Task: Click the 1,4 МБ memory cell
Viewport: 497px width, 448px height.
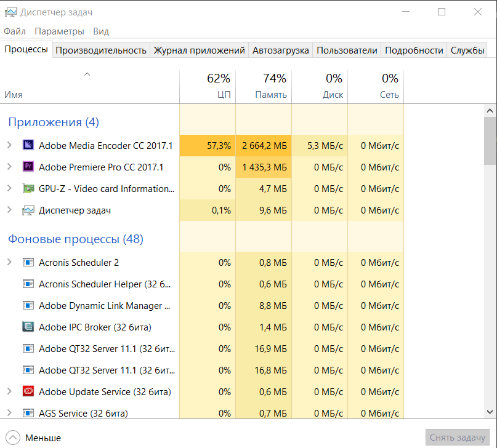Action: pos(264,327)
